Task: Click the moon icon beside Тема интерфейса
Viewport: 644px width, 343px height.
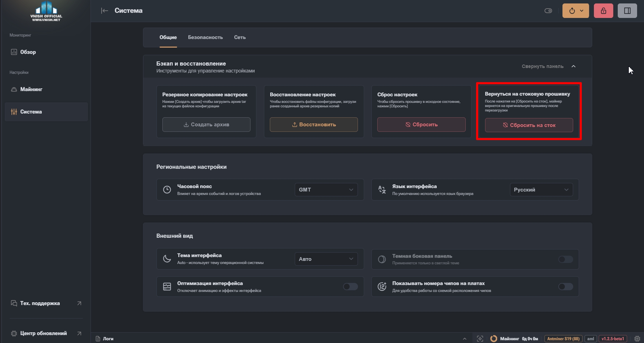Action: pyautogui.click(x=167, y=259)
